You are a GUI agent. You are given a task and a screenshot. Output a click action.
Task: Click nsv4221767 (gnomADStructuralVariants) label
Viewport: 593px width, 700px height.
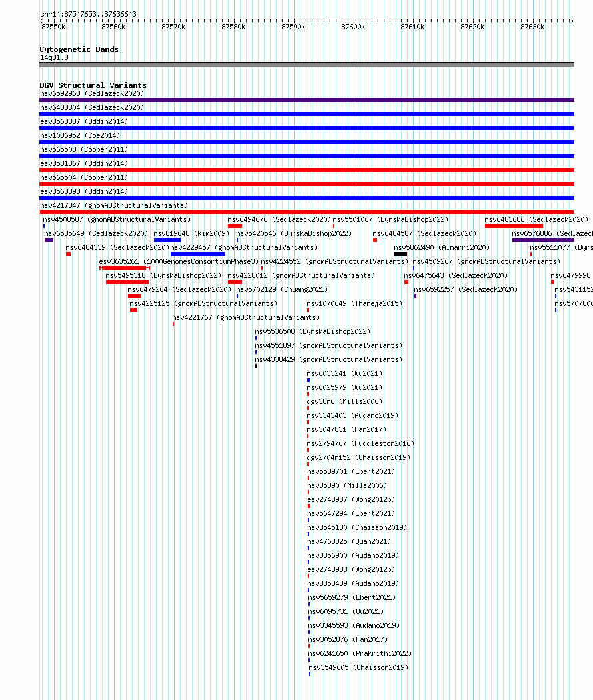point(246,317)
